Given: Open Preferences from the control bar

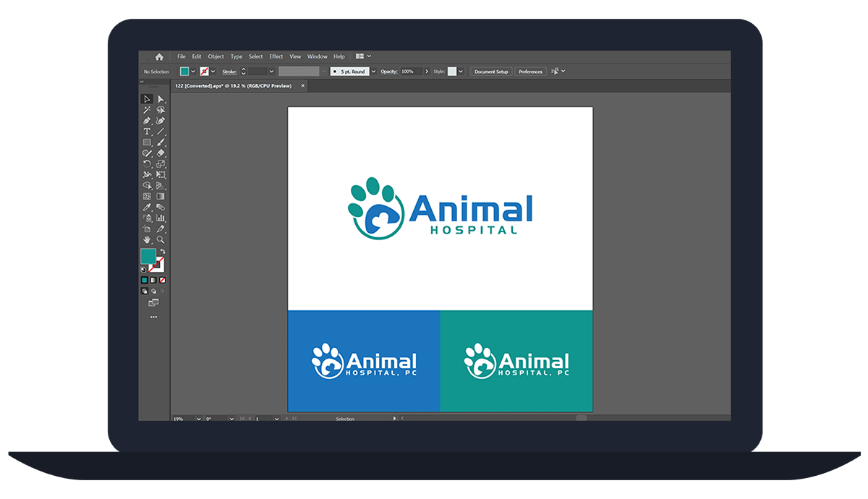Looking at the screenshot, I should point(530,71).
